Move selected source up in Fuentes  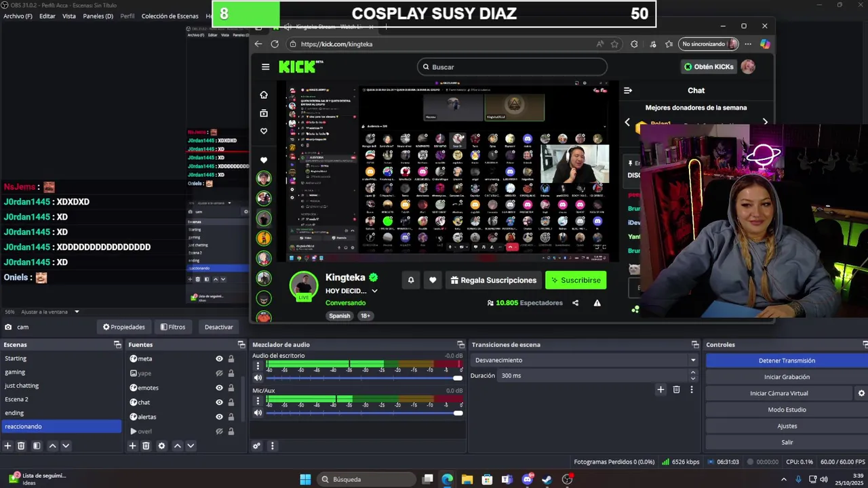pyautogui.click(x=177, y=446)
